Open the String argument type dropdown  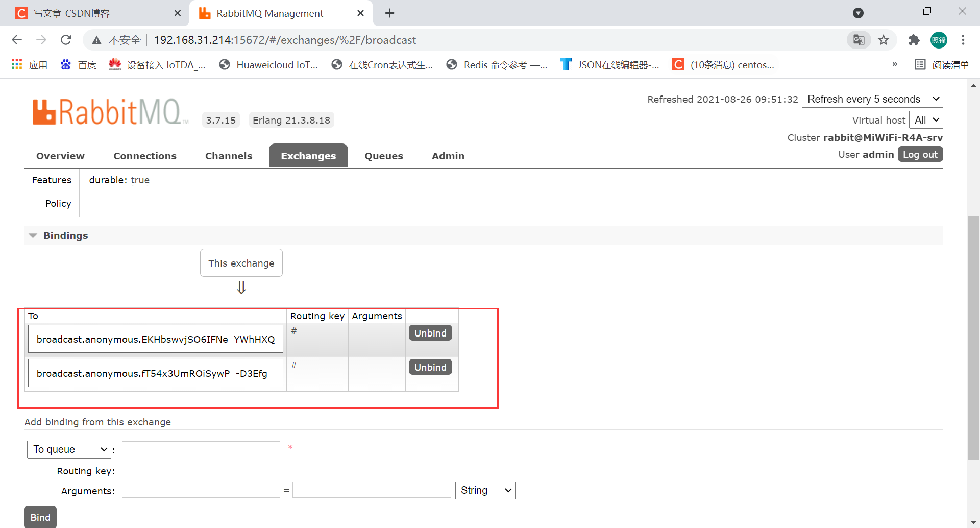485,490
